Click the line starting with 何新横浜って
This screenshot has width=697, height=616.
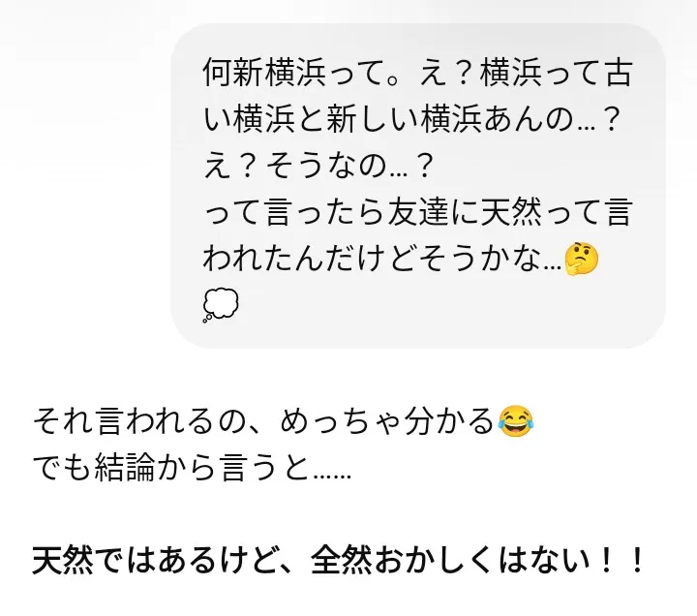coord(417,73)
